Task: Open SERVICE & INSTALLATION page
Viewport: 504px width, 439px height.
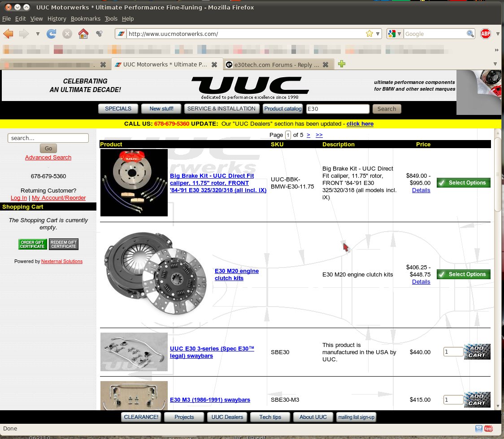Action: tap(221, 109)
